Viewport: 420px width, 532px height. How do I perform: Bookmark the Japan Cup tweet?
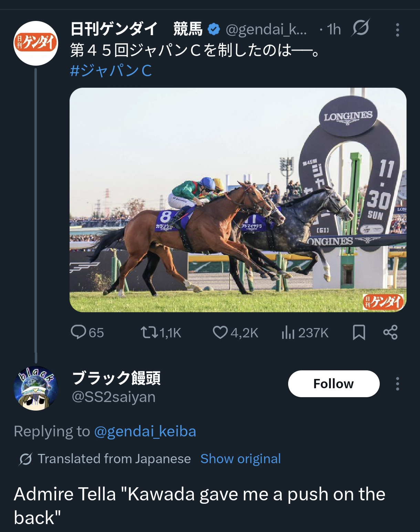(x=359, y=332)
